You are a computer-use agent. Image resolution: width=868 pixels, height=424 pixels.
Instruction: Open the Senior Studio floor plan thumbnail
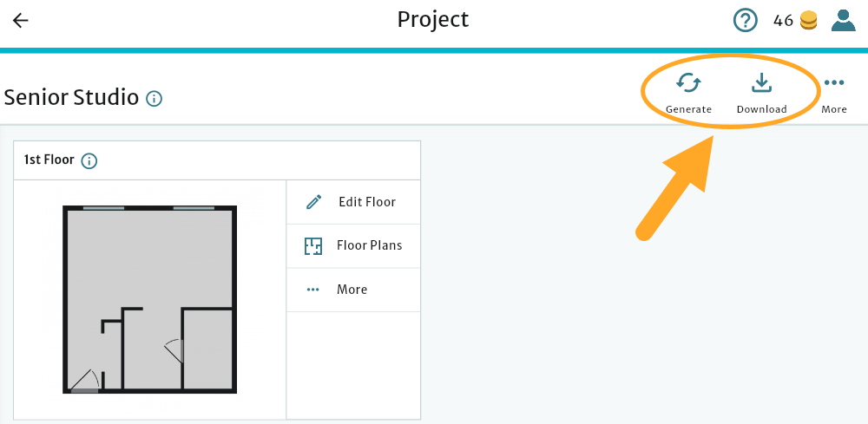[149, 300]
